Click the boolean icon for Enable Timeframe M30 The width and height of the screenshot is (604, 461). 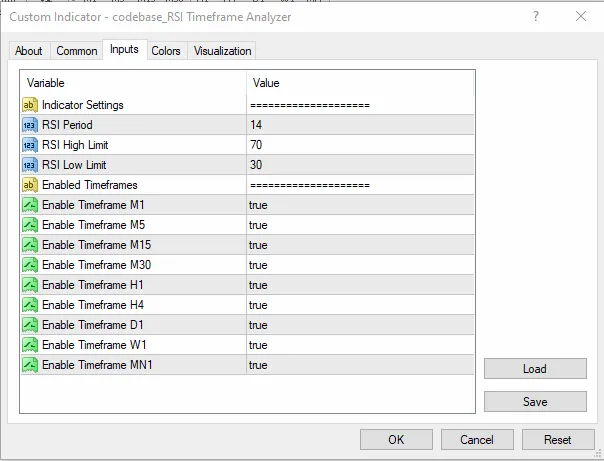click(x=30, y=265)
